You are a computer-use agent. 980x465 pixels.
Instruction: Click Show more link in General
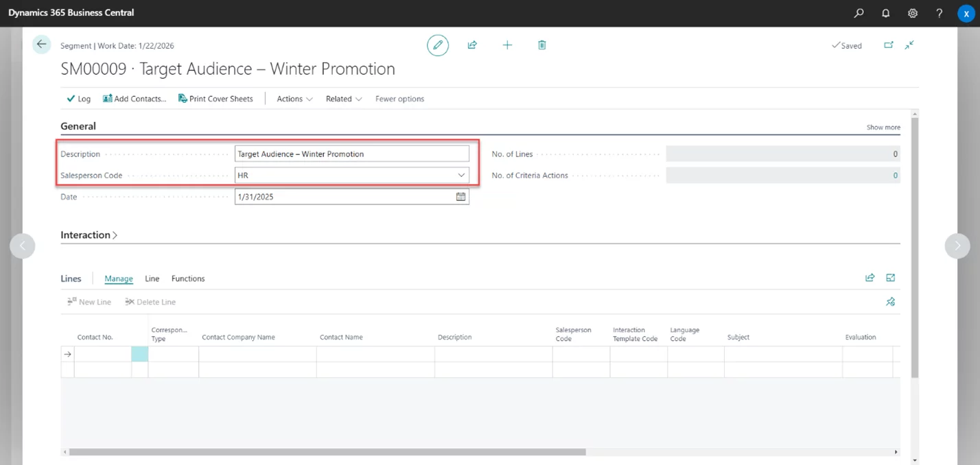(x=883, y=128)
